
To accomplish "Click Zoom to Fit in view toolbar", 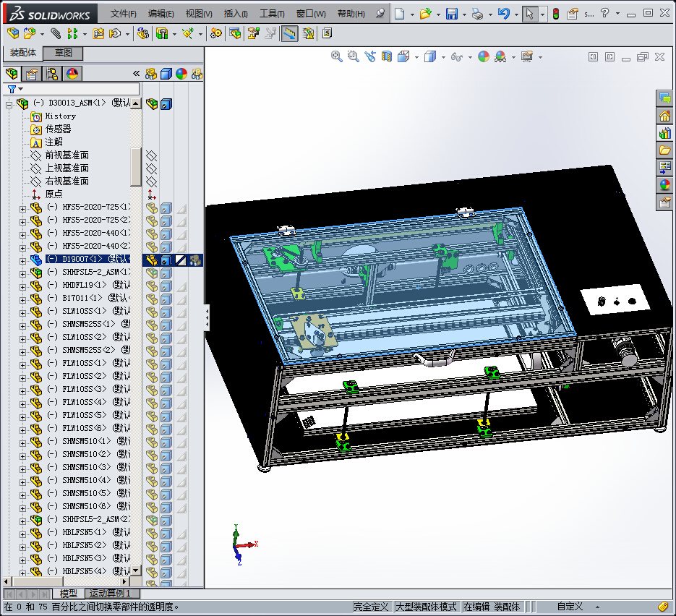I will coord(336,56).
